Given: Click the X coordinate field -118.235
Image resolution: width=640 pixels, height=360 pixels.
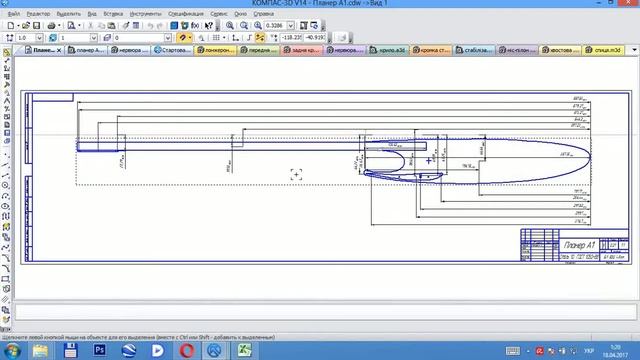Looking at the screenshot, I should pos(291,38).
